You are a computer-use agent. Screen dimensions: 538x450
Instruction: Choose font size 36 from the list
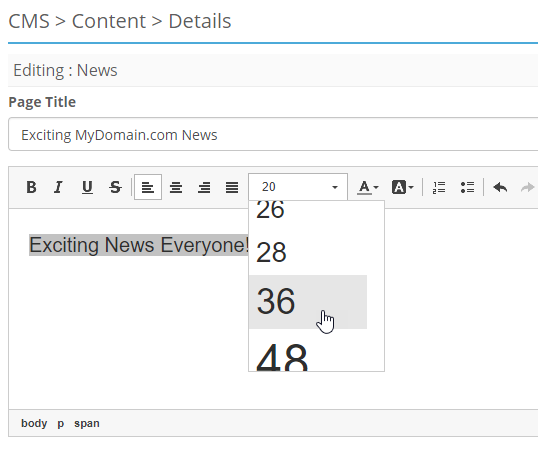tap(308, 302)
